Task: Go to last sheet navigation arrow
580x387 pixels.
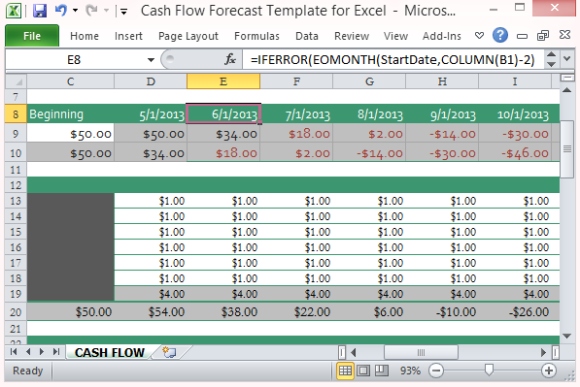Action: [x=56, y=351]
